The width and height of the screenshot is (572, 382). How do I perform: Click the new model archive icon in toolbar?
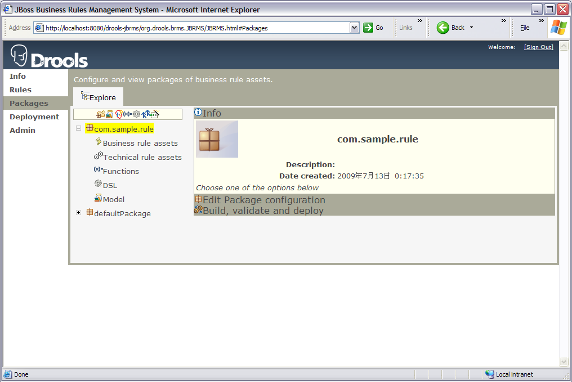coord(109,114)
